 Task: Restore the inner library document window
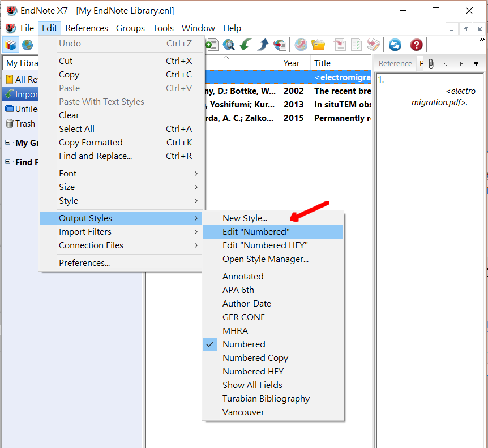(x=465, y=29)
